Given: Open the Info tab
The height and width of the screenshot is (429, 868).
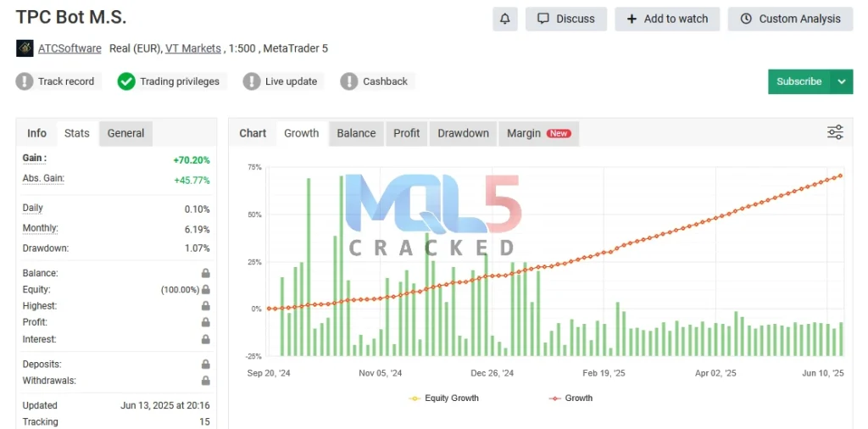Looking at the screenshot, I should coord(36,133).
